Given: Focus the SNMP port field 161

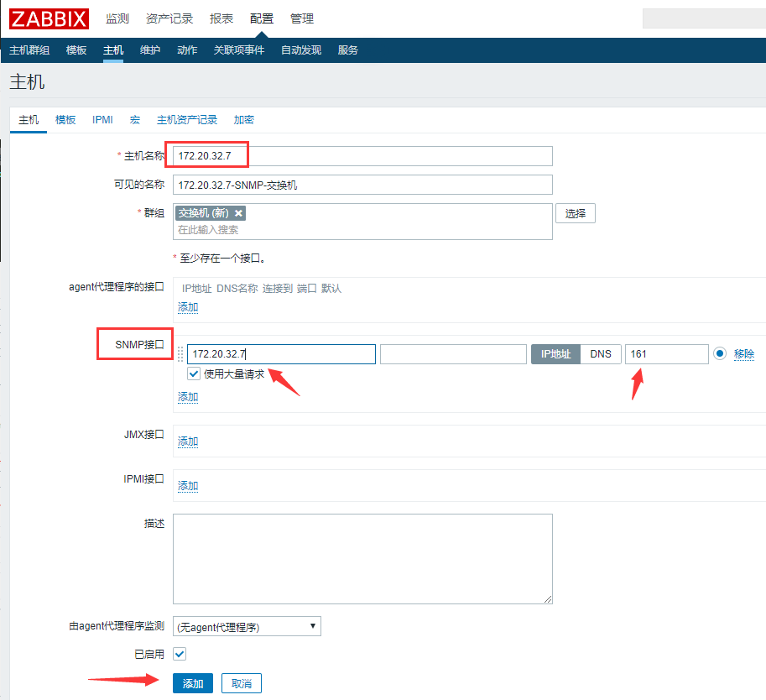Looking at the screenshot, I should 667,354.
